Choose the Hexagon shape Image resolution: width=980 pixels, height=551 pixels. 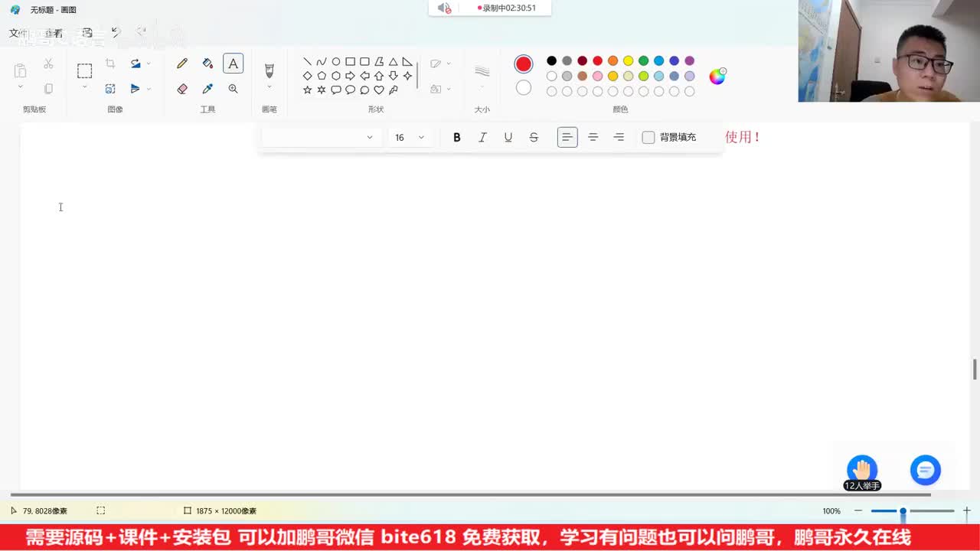(335, 76)
